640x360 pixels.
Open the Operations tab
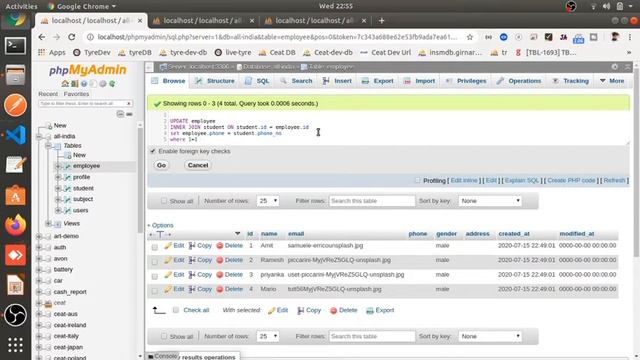pos(519,81)
